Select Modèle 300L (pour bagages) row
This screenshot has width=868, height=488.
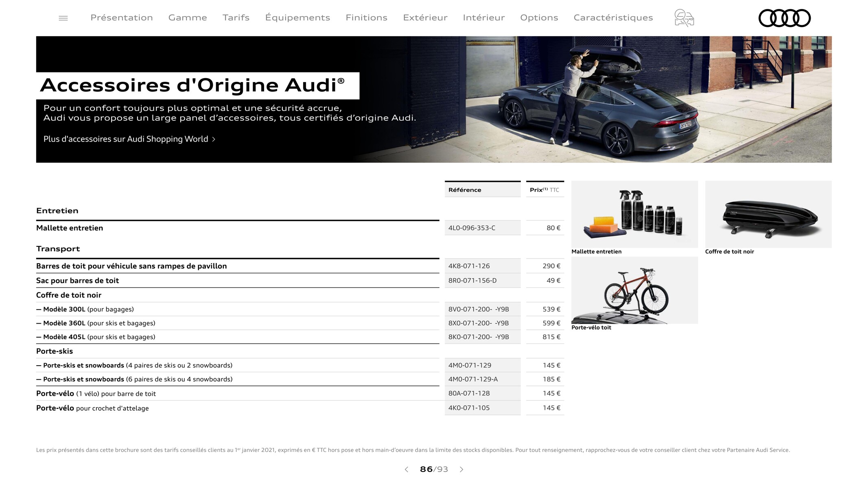(x=238, y=309)
